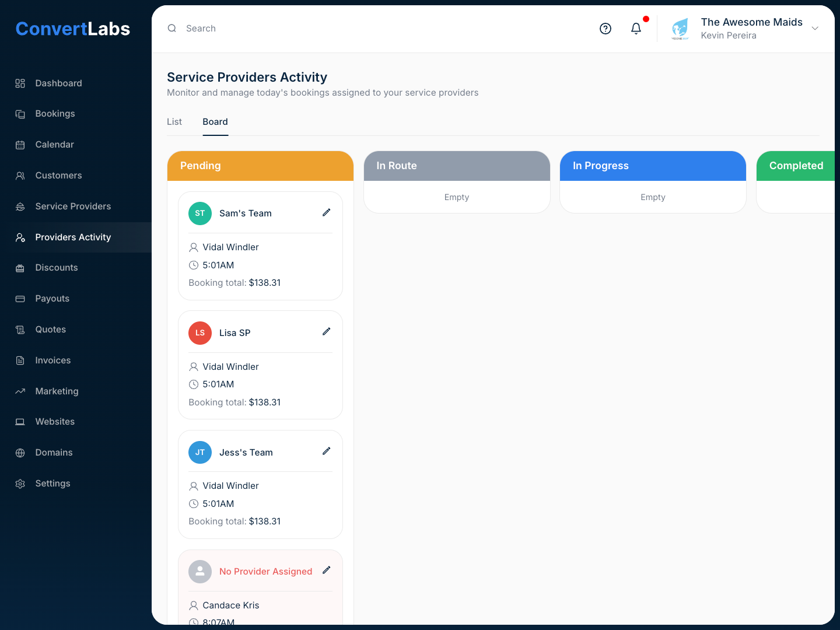This screenshot has height=630, width=840.
Task: Click the No Provider Assigned label
Action: click(x=266, y=572)
